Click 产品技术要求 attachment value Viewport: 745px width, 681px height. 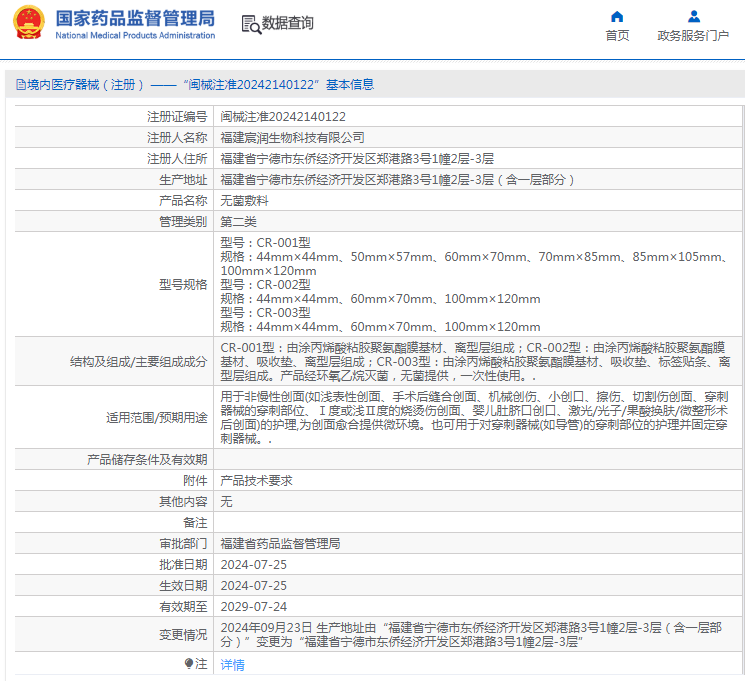pyautogui.click(x=256, y=480)
